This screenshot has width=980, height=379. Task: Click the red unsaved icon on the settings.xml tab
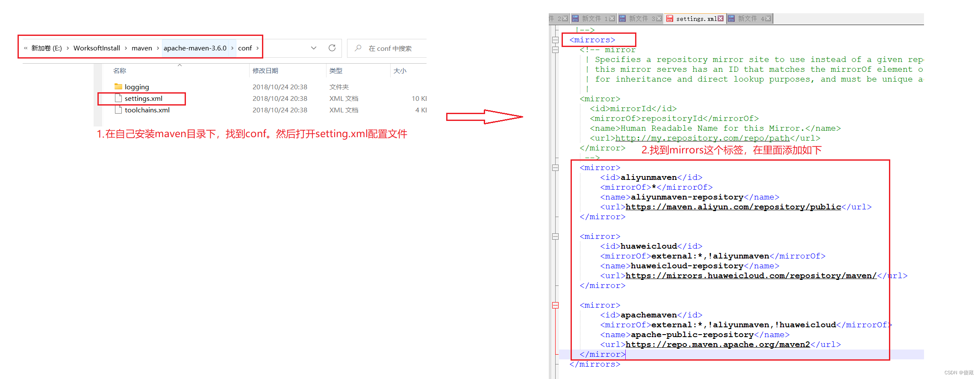click(x=670, y=18)
